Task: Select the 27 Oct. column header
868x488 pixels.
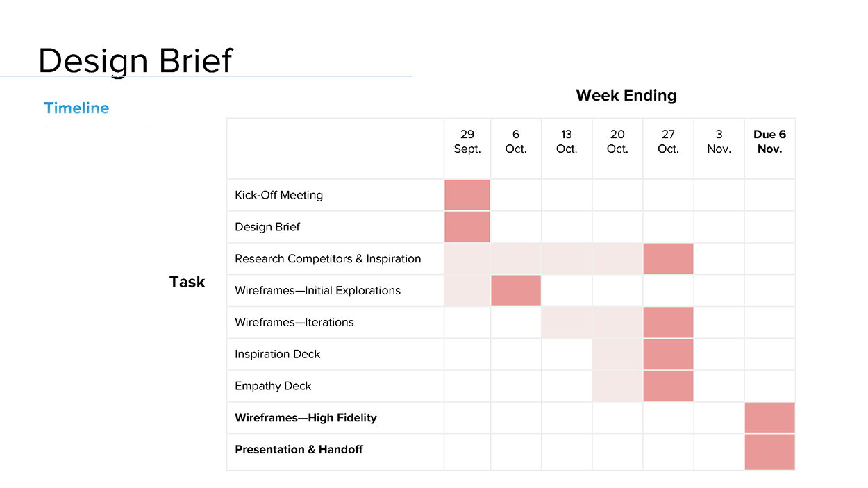Action: [x=668, y=142]
